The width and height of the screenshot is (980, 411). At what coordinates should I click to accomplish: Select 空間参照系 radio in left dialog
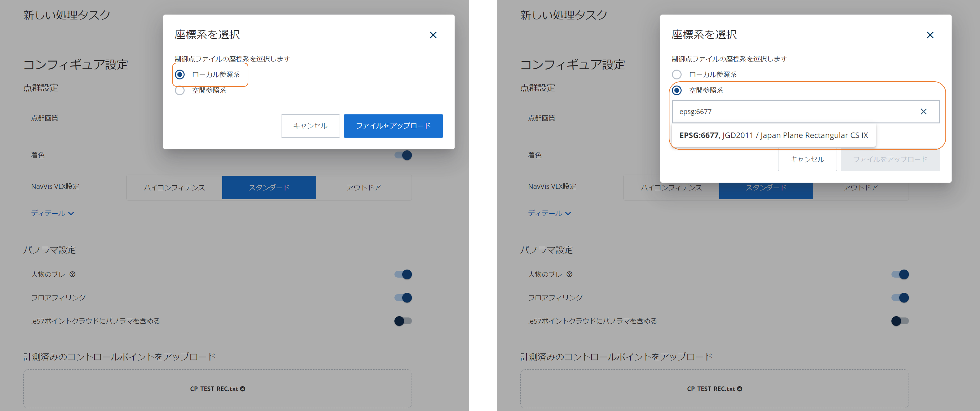[x=179, y=90]
